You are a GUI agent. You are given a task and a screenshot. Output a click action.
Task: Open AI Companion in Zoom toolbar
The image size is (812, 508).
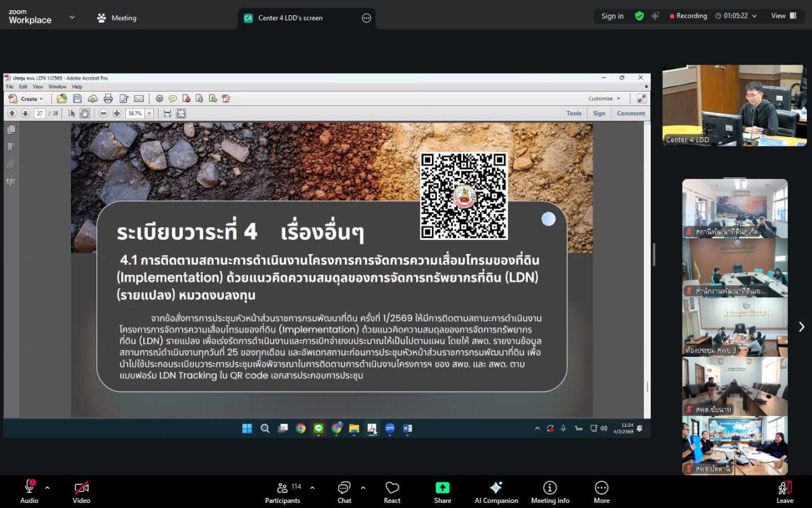click(496, 492)
